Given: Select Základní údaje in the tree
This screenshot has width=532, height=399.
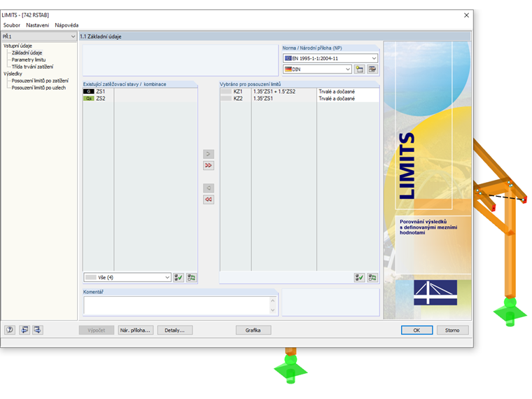Looking at the screenshot, I should click(27, 52).
